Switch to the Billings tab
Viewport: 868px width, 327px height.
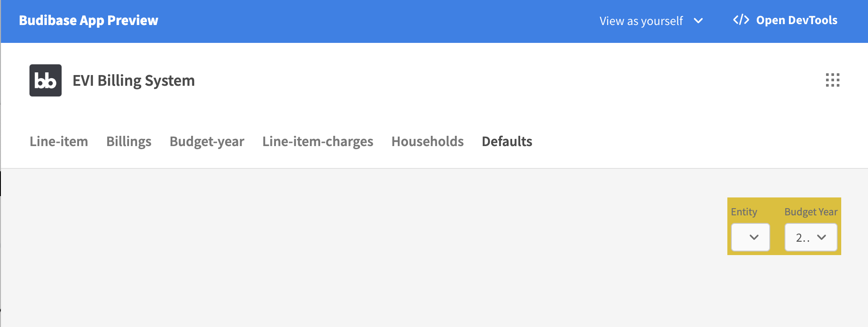click(x=128, y=142)
